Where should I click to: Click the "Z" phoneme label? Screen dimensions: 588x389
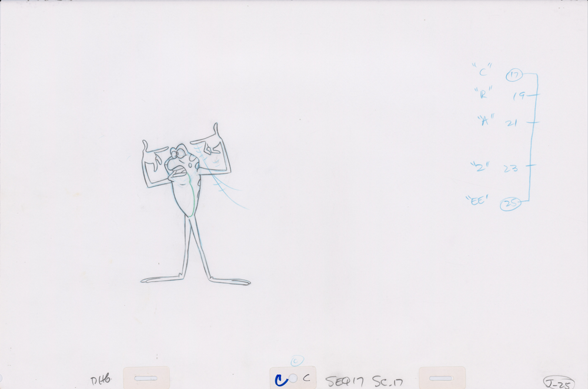click(480, 167)
